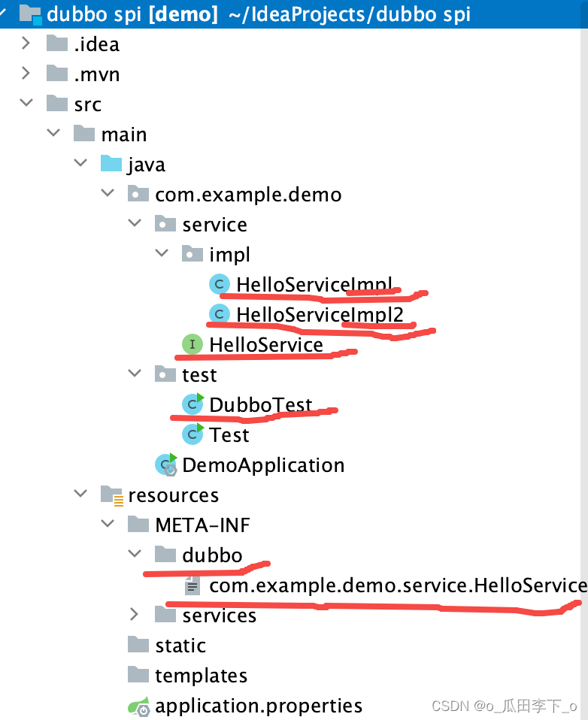588x720 pixels.
Task: Click the com.example.demo.service.HelloService text file icon
Action: [192, 585]
